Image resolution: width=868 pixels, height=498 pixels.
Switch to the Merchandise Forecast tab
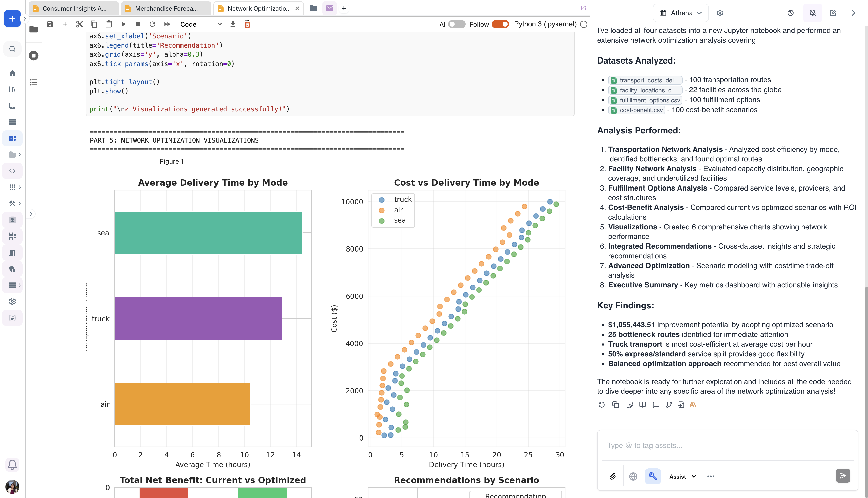point(166,8)
